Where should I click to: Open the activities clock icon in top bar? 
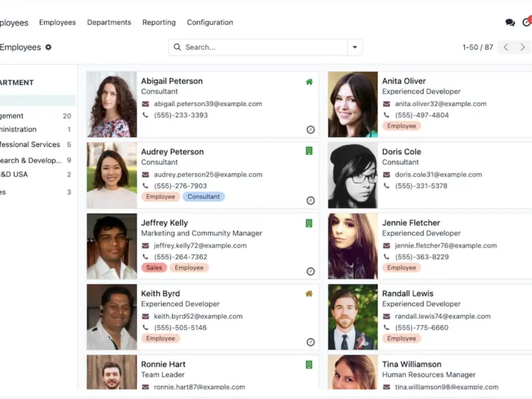click(527, 23)
